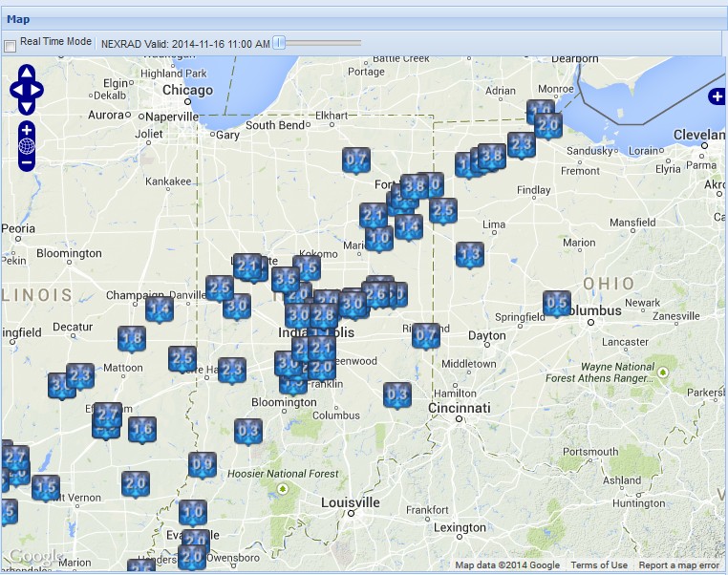
Task: Select the 2.5 marker east of Fort Wayne
Action: point(443,211)
